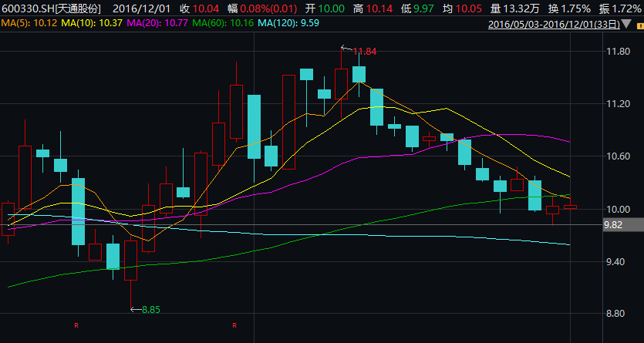Image resolution: width=644 pixels, height=343 pixels.
Task: Click the arrow beside the 8.85 low label
Action: [136, 309]
